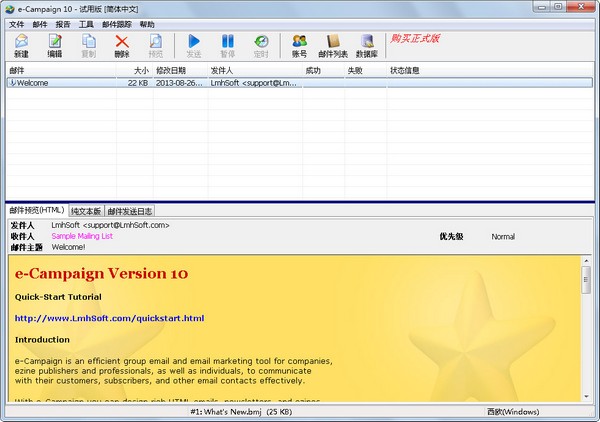The image size is (600, 422).
Task: Maximize the e-Campaign window
Action: click(x=558, y=7)
